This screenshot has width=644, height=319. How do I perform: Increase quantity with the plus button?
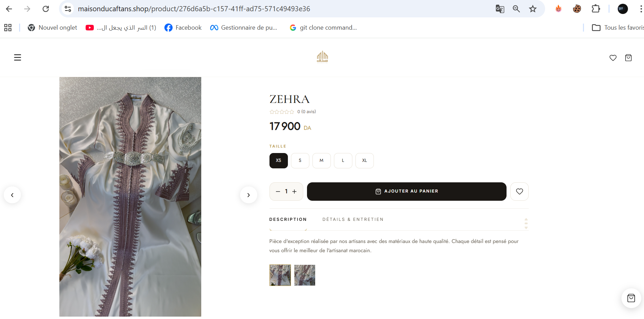[x=294, y=192]
